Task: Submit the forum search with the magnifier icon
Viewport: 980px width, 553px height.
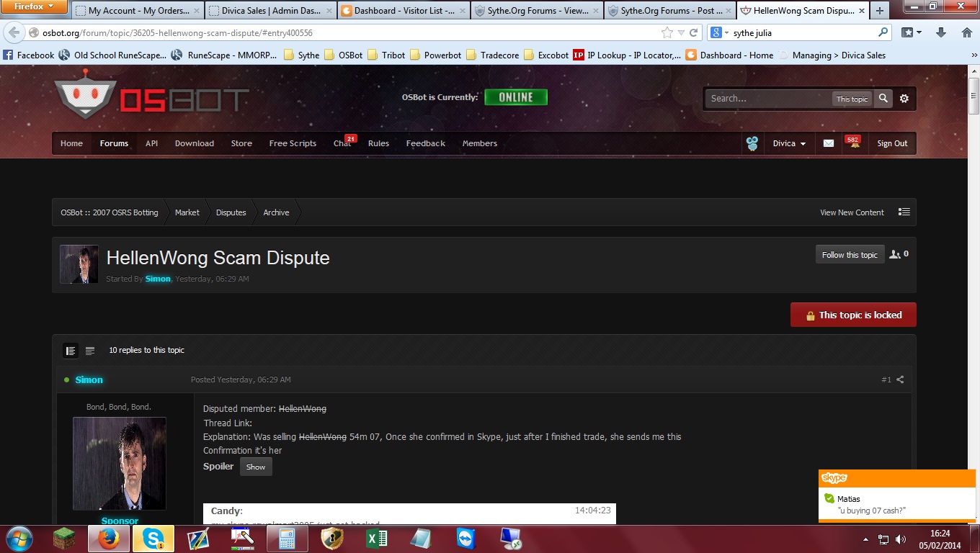Action: [x=883, y=99]
